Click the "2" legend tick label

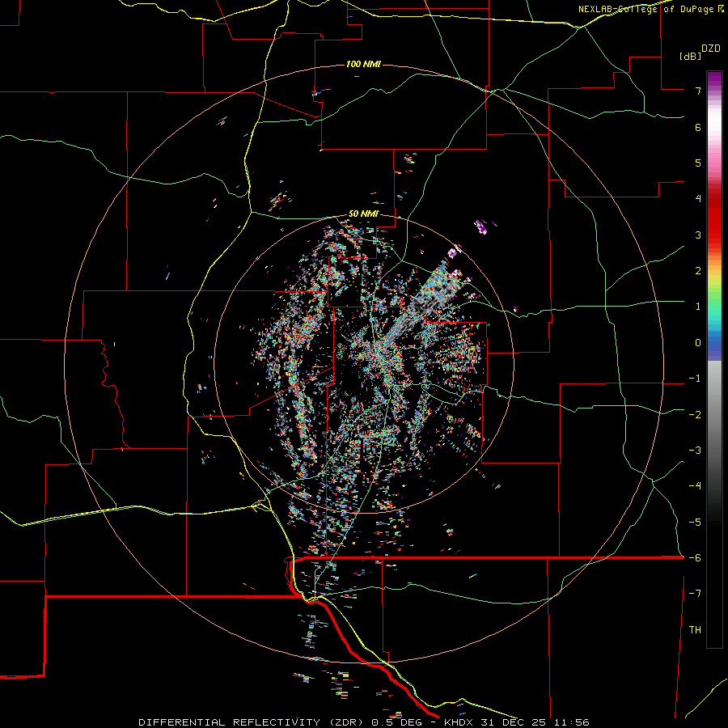coord(698,271)
